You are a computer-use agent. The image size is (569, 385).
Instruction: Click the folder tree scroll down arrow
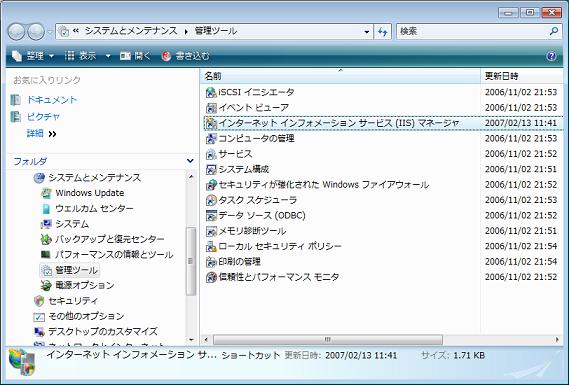(x=191, y=340)
